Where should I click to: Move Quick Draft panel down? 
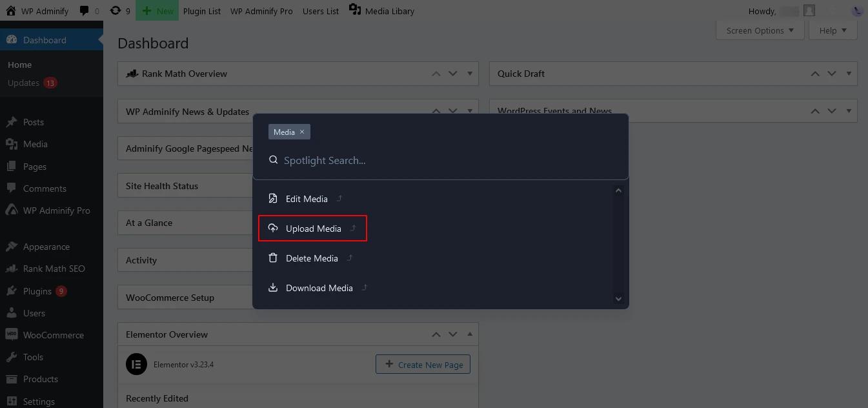tap(832, 74)
